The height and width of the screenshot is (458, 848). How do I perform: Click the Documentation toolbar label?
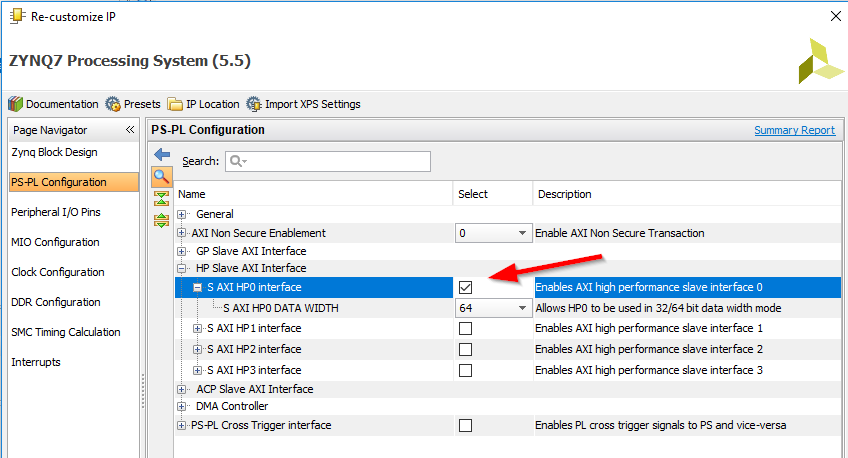coord(62,104)
